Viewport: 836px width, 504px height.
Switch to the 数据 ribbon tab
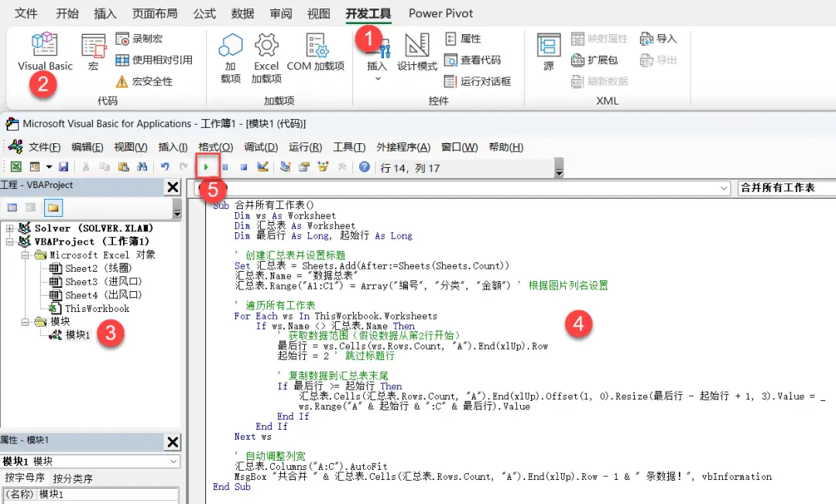pos(242,13)
